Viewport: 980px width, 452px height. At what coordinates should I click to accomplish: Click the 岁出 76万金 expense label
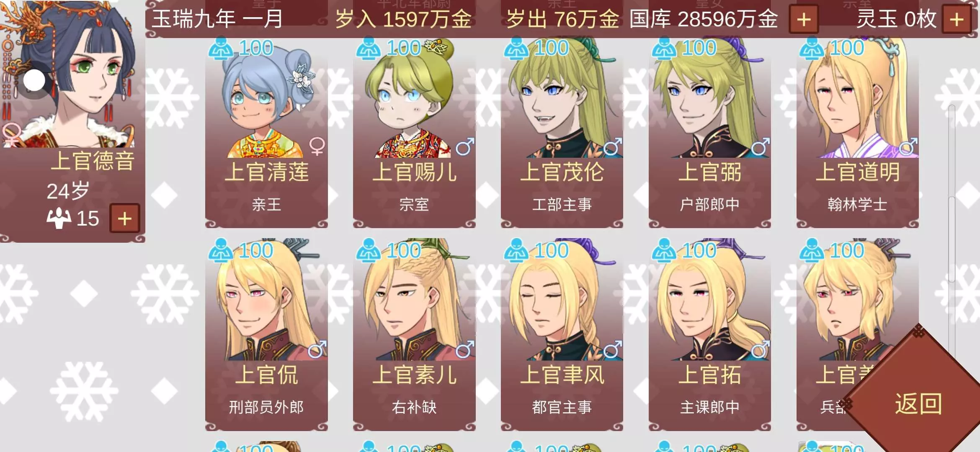click(x=562, y=19)
